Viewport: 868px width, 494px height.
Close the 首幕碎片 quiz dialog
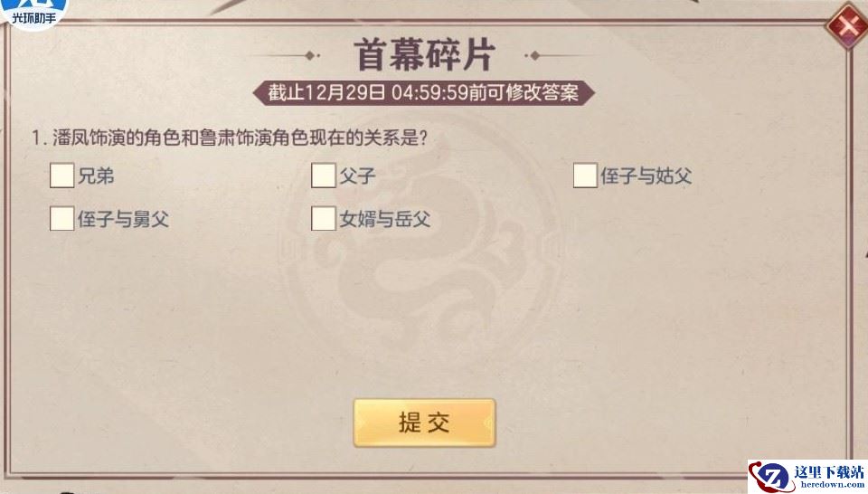point(846,25)
